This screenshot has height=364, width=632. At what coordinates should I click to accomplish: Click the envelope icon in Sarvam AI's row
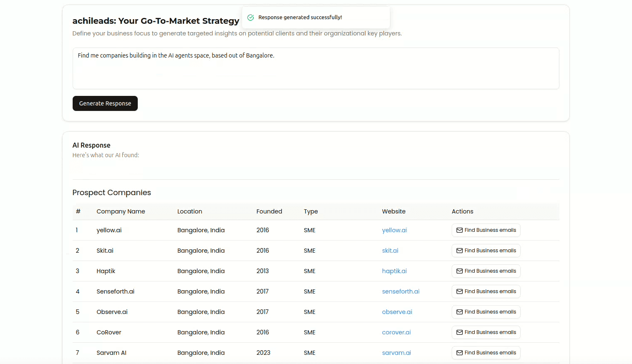(x=458, y=352)
